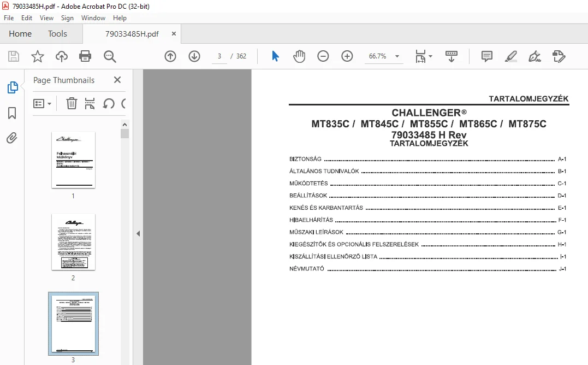
Task: Click the upload to cloud icon
Action: pos(62,56)
